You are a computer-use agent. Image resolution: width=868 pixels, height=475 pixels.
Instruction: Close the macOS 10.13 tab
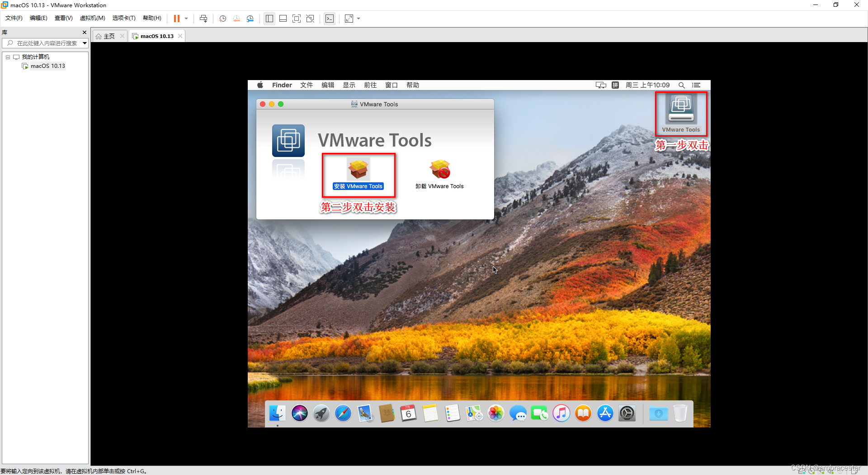point(180,36)
